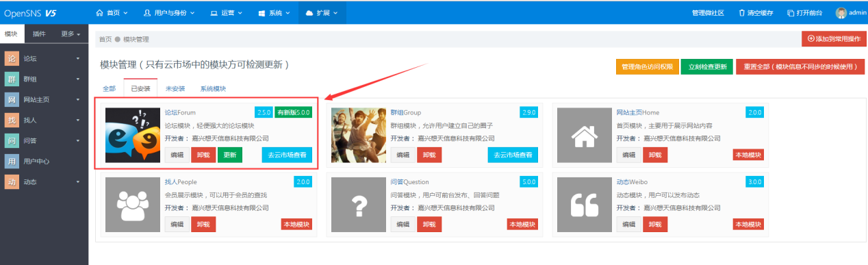The height and width of the screenshot is (265, 868).
Task: Click 卸载 button for Group module
Action: 429,155
